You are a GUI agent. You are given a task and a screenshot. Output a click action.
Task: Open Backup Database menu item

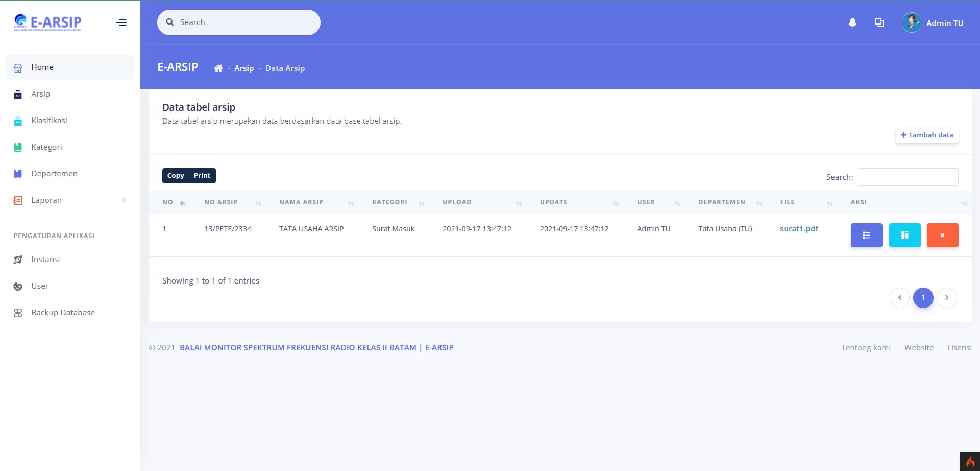63,313
